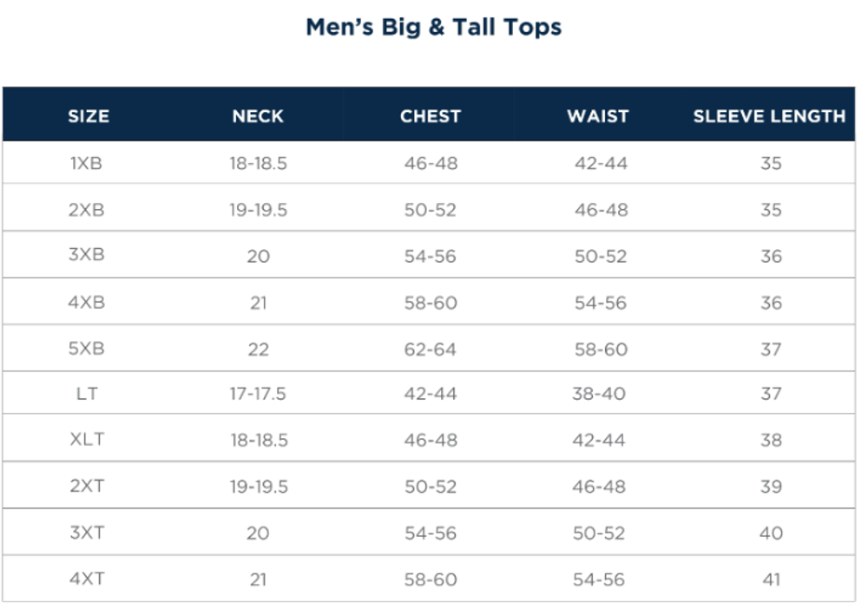Viewport: 868px width, 609px height.
Task: Click the 4XB size label
Action: (86, 303)
